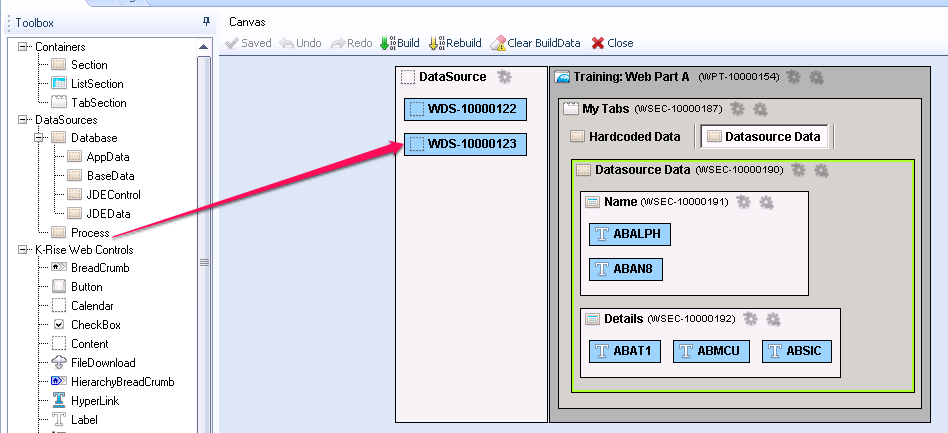Select JDEData database item
This screenshot has width=948, height=433.
coord(99,213)
